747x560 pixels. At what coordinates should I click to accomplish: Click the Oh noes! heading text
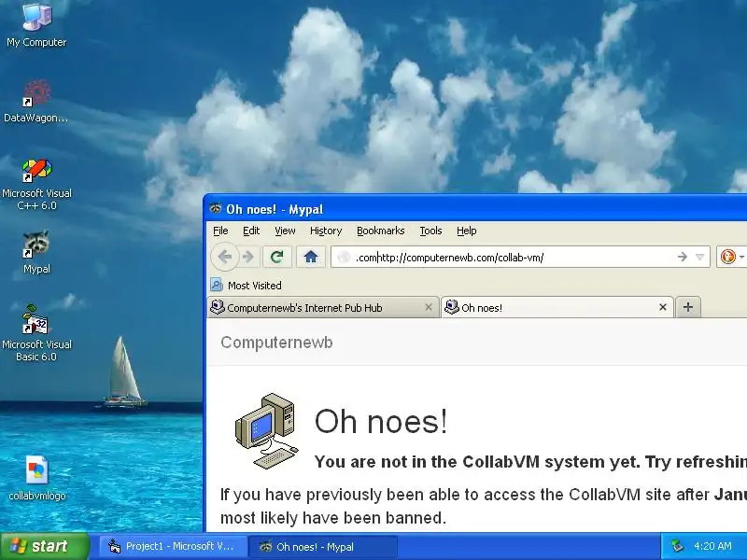click(381, 422)
